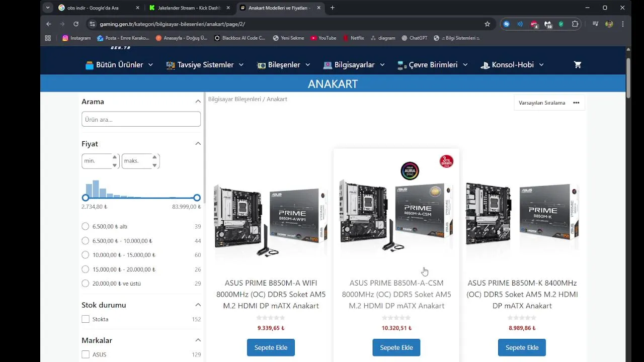Expand the Bilgisayarlar menu
The image size is (644, 362).
coord(354,65)
